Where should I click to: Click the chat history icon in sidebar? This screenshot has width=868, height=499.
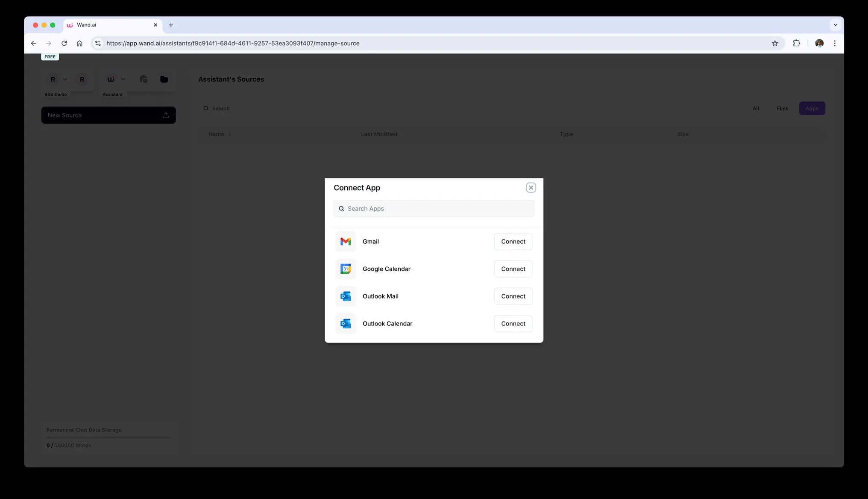(x=144, y=80)
